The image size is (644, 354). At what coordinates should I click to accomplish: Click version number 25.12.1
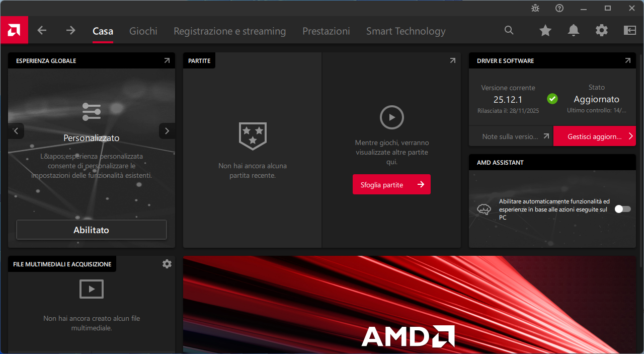[x=508, y=100]
